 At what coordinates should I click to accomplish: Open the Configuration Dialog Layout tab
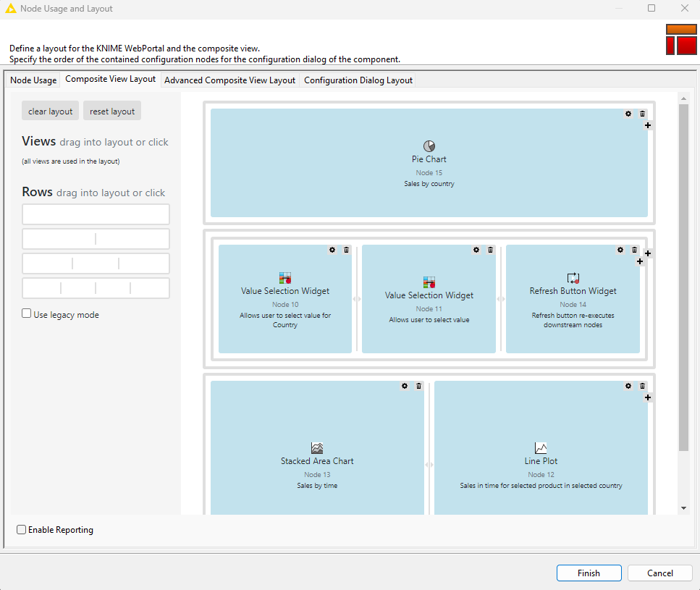(358, 80)
